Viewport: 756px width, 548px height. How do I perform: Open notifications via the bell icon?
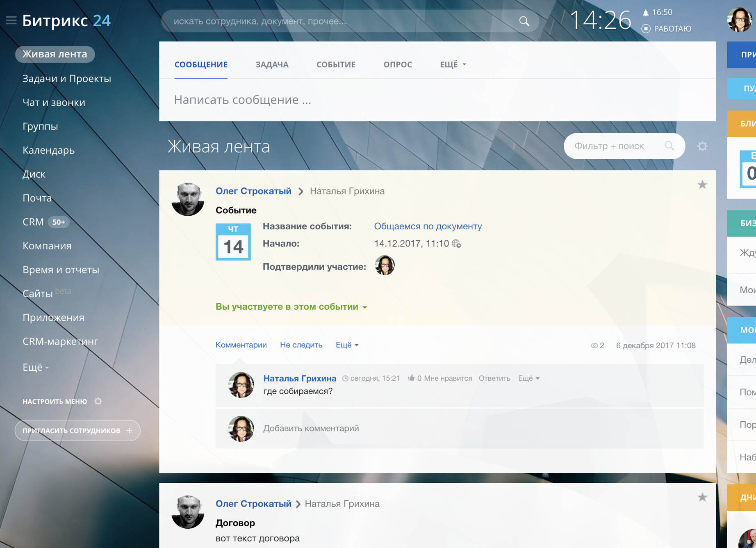click(x=647, y=12)
